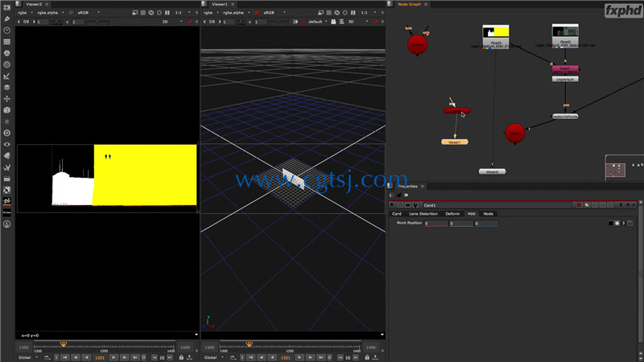This screenshot has width=644, height=362.
Task: Open the Merge nodes layers icon
Action: coord(7,88)
